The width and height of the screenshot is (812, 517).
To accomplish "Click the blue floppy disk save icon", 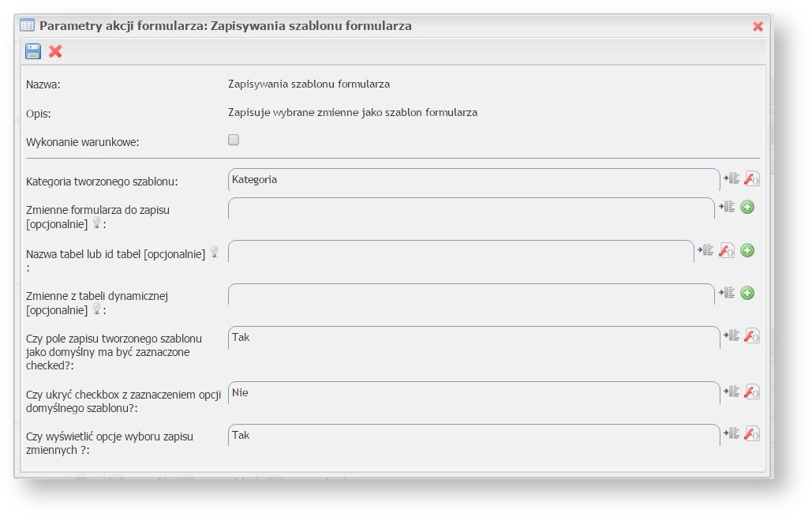I will pyautogui.click(x=33, y=51).
